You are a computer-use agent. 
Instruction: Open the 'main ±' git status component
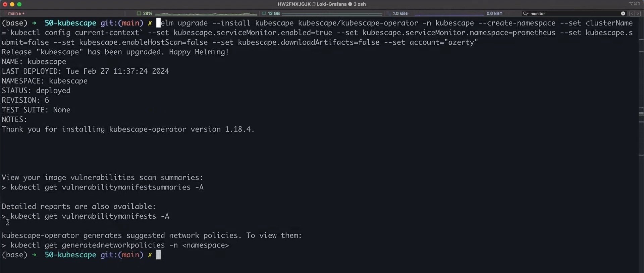(15, 13)
